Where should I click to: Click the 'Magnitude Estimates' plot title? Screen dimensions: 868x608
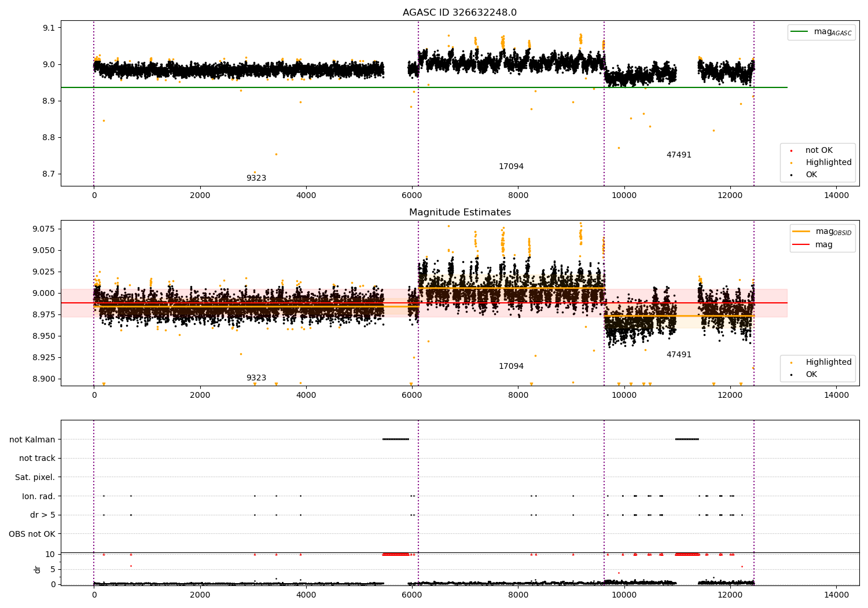click(459, 213)
